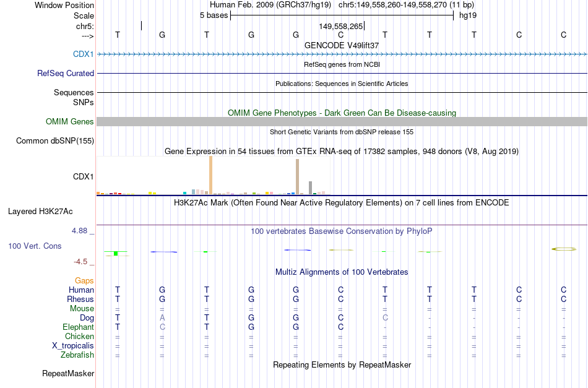
Task: Click the orange Gaps label
Action: pos(84,280)
